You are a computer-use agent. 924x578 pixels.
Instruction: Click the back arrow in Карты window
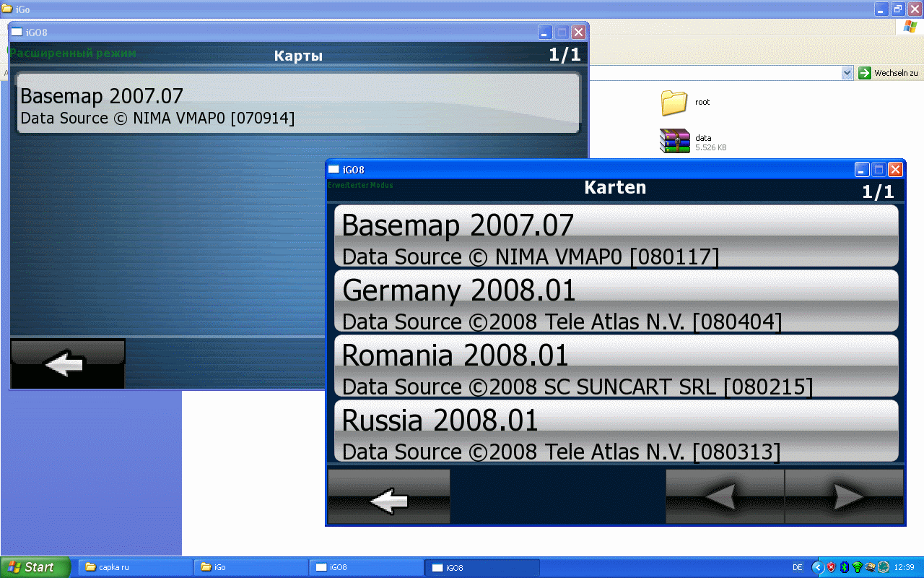(x=68, y=364)
